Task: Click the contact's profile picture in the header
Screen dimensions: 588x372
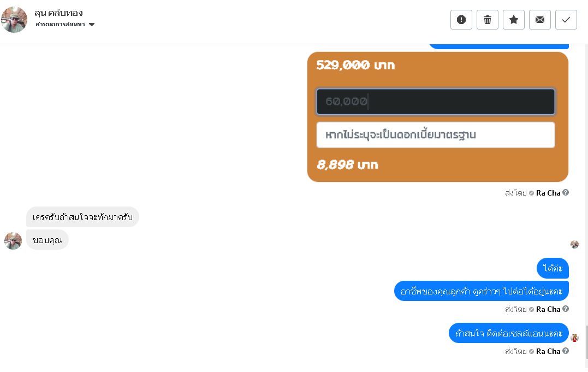Action: pyautogui.click(x=14, y=20)
